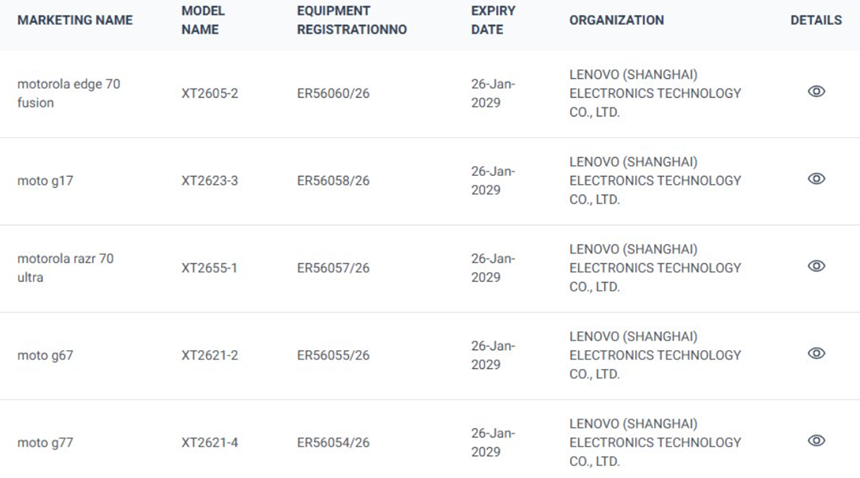Click the Expiry Date column header
The image size is (860, 478).
tap(493, 20)
